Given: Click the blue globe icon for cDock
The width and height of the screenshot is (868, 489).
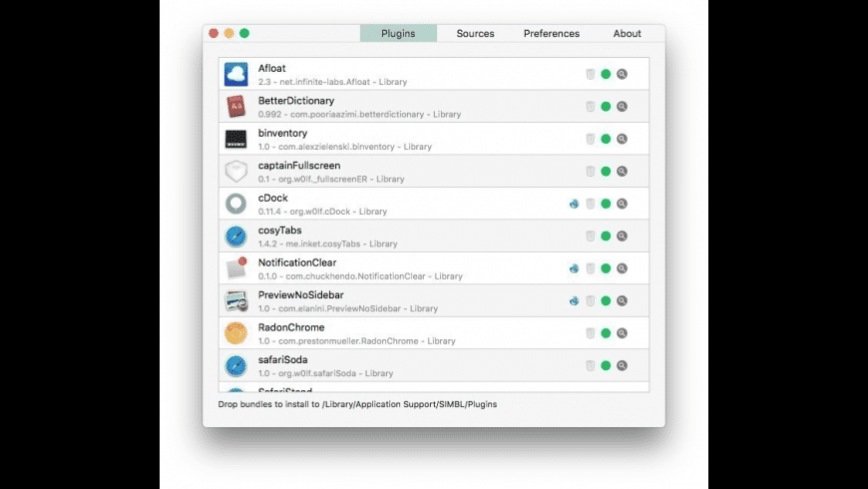Looking at the screenshot, I should (574, 204).
